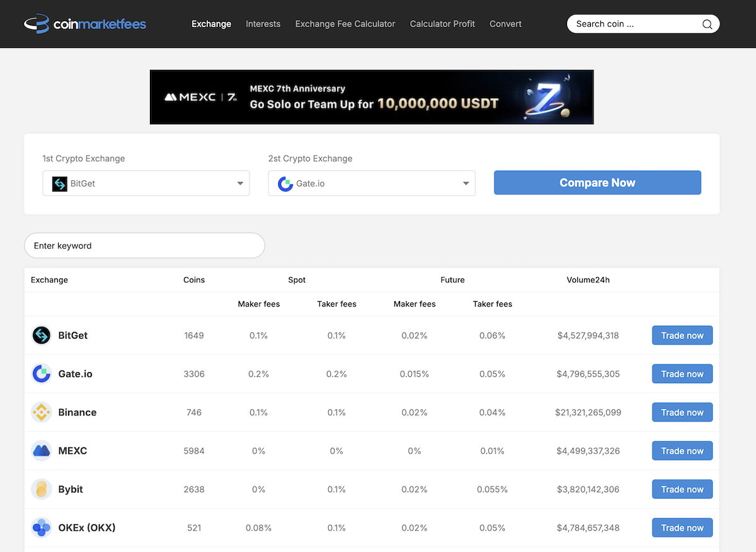This screenshot has width=756, height=552.
Task: Click the Exchange column header
Action: [x=49, y=280]
